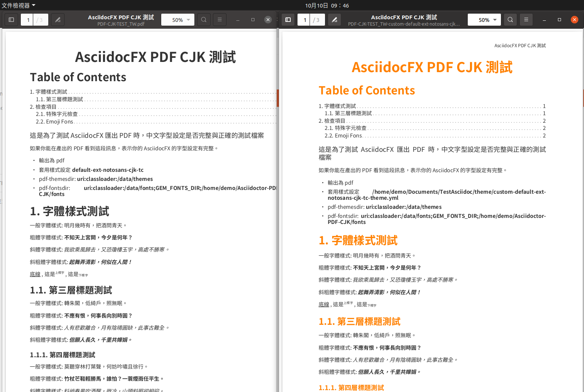Click black heading 1. 字體樣式測試 in left document
This screenshot has height=392, width=584.
[x=69, y=211]
